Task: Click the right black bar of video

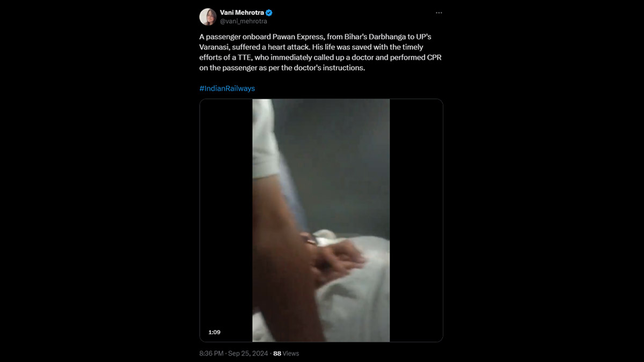Action: tap(416, 220)
